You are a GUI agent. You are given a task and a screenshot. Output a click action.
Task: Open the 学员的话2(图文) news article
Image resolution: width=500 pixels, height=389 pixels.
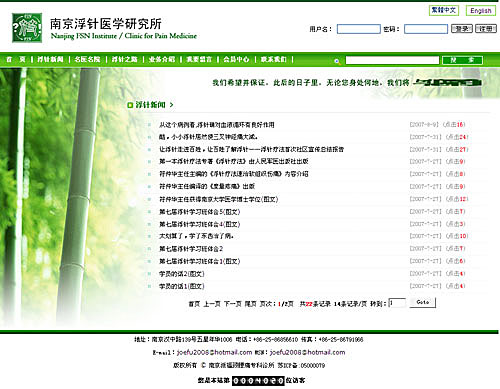pyautogui.click(x=182, y=274)
